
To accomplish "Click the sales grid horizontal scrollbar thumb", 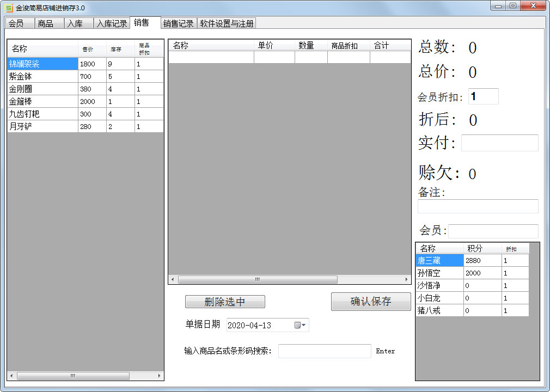I will pos(258,279).
